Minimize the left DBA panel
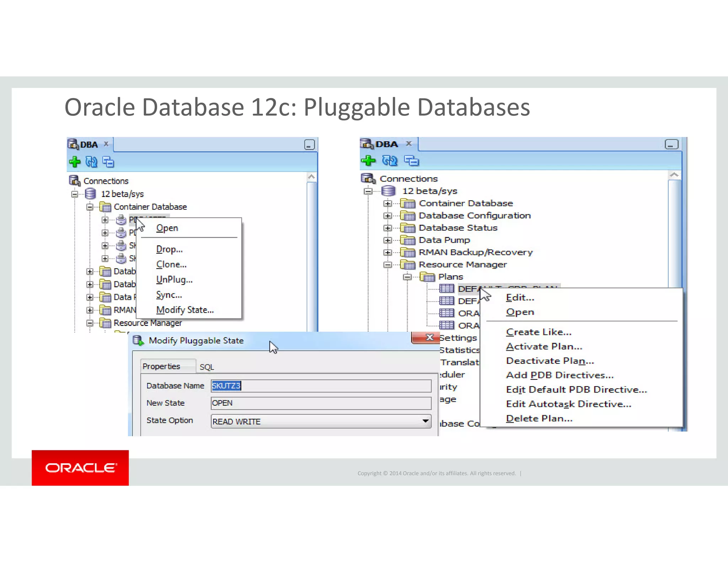This screenshot has width=728, height=562. point(309,145)
